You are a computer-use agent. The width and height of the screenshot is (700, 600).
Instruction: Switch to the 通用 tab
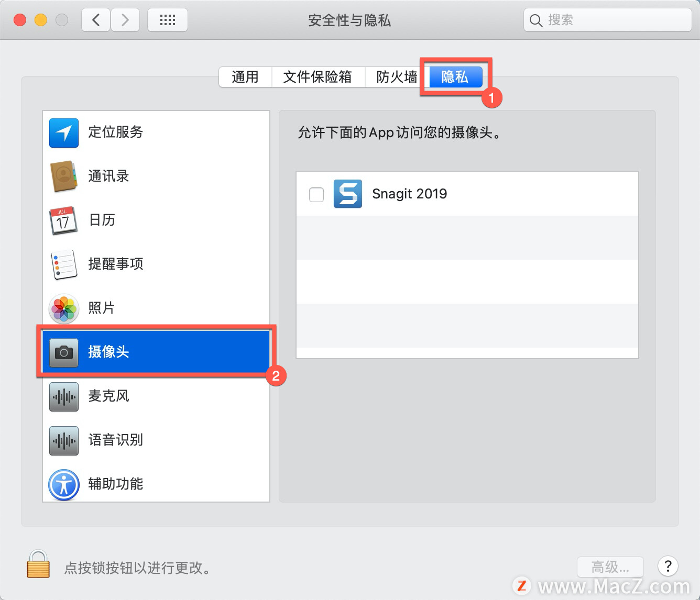pyautogui.click(x=245, y=77)
